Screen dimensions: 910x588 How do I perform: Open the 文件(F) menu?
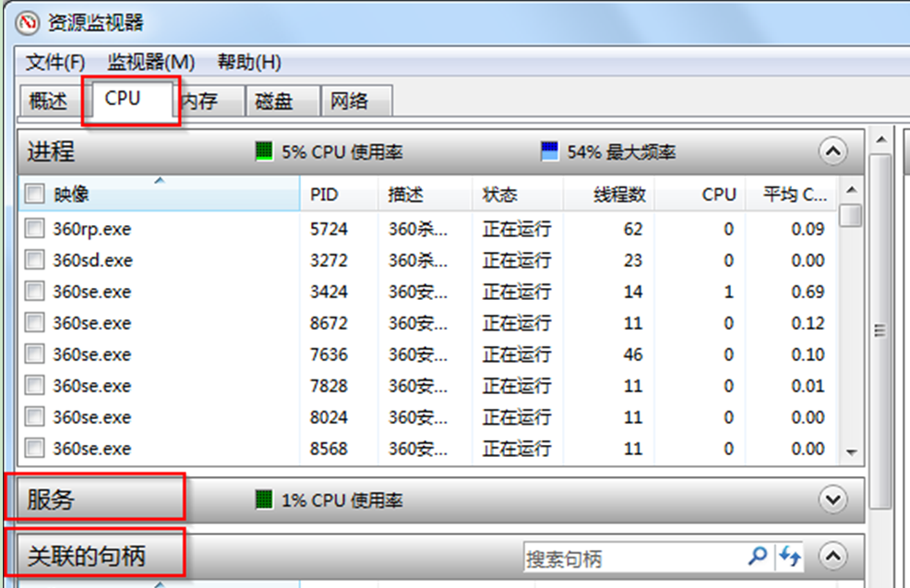click(55, 62)
